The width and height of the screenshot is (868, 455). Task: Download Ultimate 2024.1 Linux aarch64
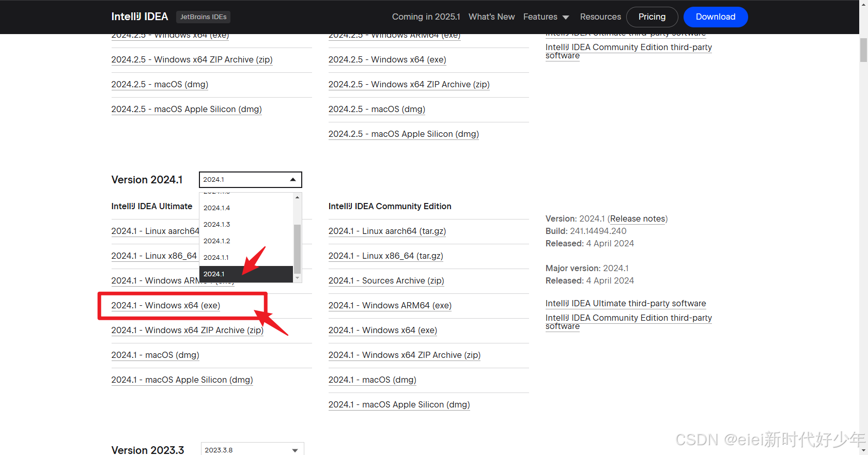[x=155, y=231]
